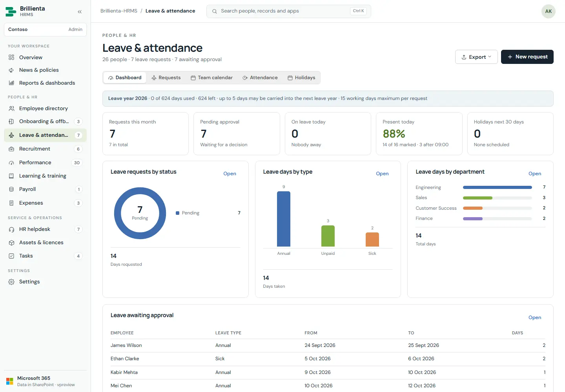Click the Onboarding & offboarding icon

pyautogui.click(x=11, y=122)
